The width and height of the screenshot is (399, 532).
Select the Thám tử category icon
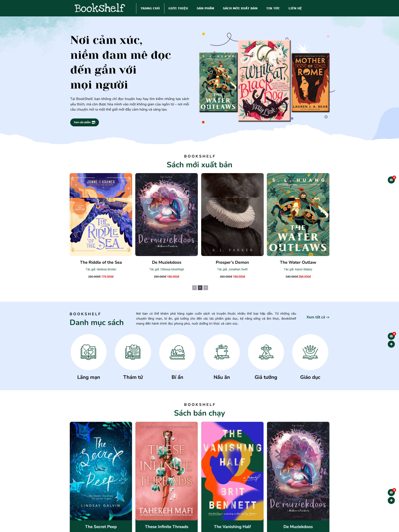(133, 352)
